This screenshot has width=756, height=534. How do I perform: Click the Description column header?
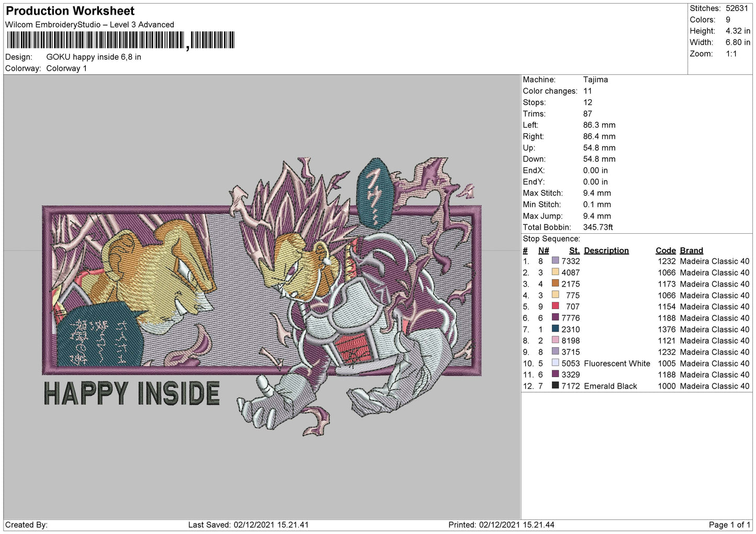point(606,251)
